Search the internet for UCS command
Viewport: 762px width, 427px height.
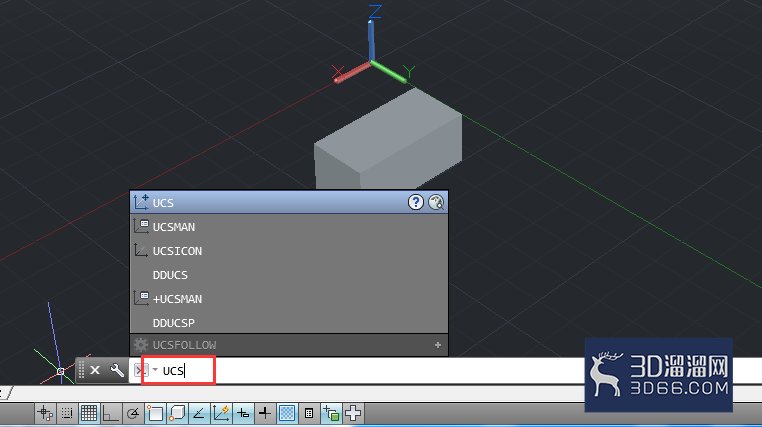pyautogui.click(x=436, y=202)
